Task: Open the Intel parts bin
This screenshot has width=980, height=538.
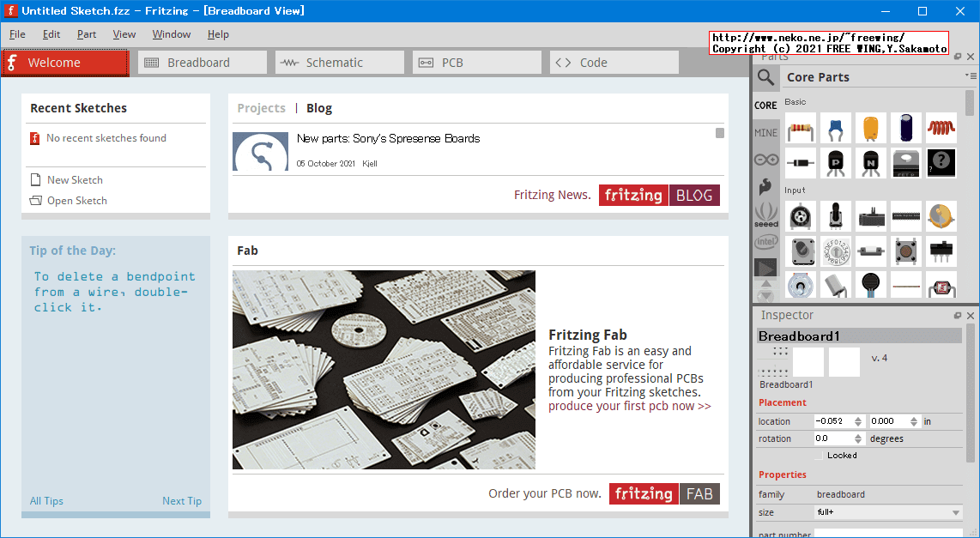Action: (764, 244)
